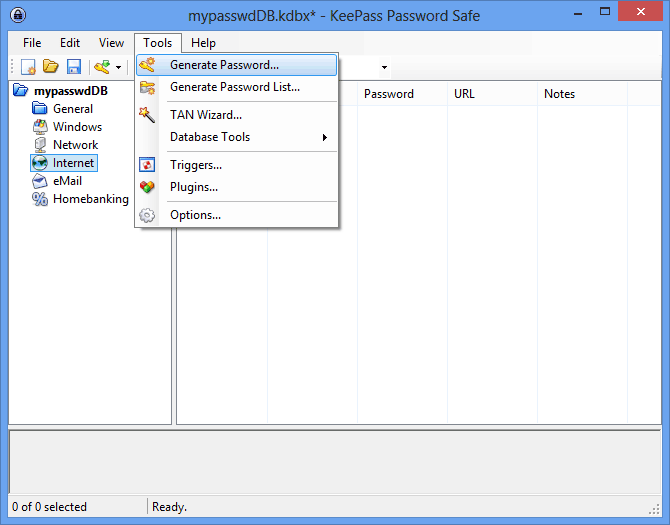Image resolution: width=670 pixels, height=525 pixels.
Task: Choose Generate Password List... entry
Action: point(237,87)
